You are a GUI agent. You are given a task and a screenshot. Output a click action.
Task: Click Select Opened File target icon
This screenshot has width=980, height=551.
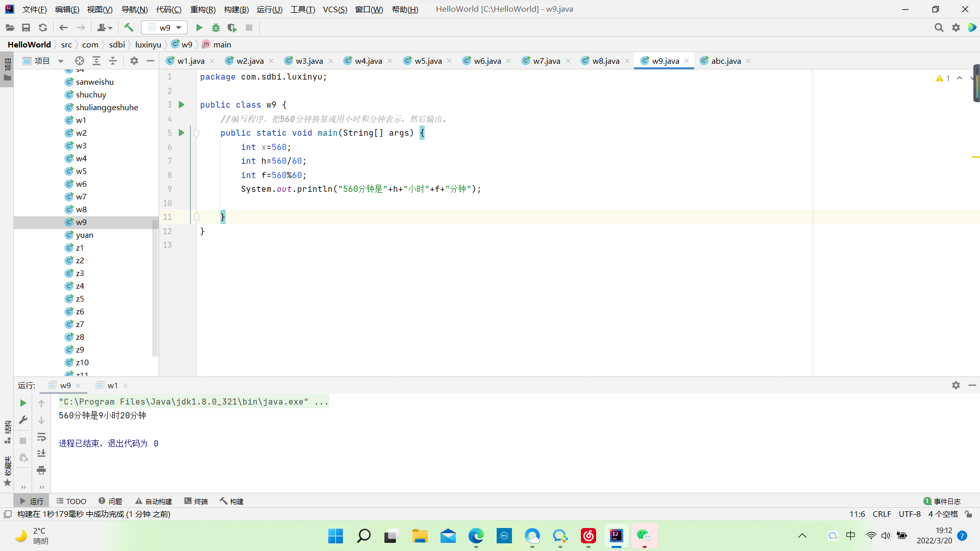coord(80,61)
